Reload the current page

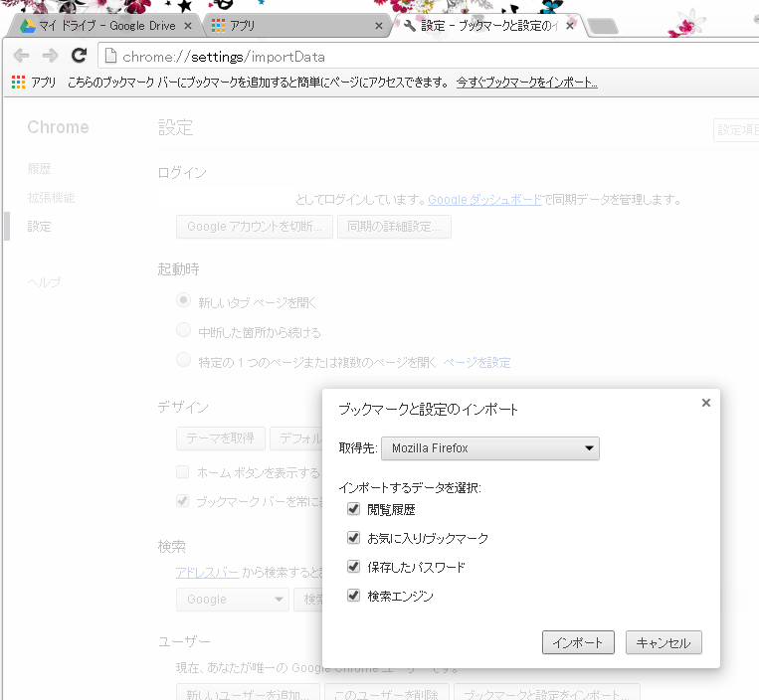coord(79,56)
